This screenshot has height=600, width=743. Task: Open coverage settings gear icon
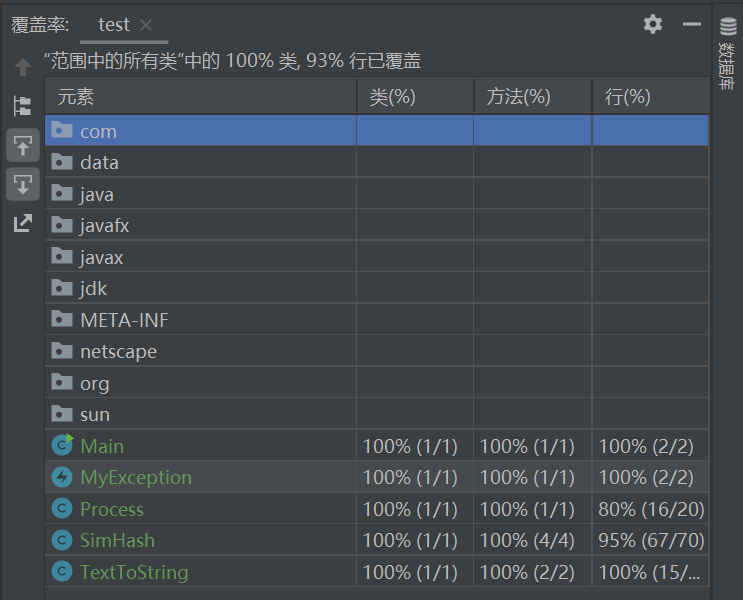(653, 24)
